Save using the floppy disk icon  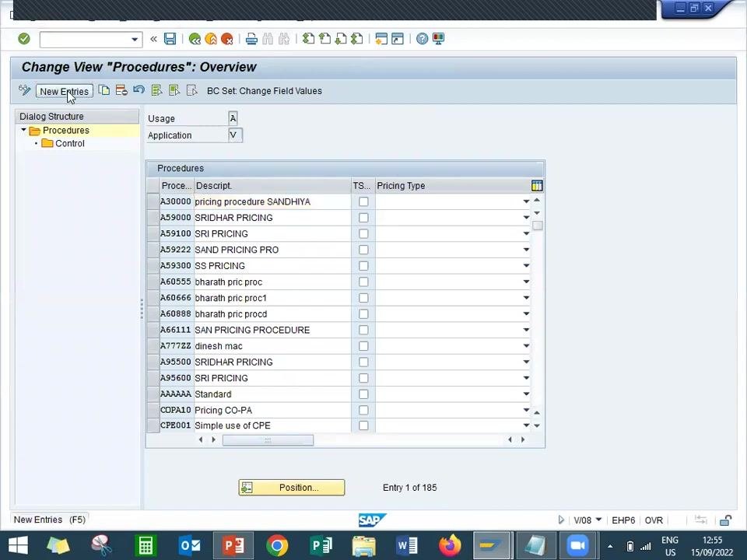coord(170,39)
